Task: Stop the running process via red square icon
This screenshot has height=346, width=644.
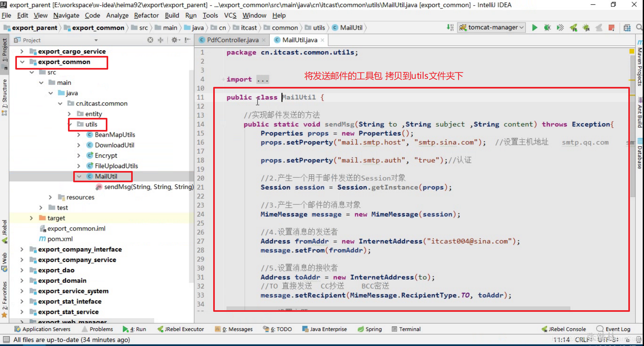Action: 611,27
